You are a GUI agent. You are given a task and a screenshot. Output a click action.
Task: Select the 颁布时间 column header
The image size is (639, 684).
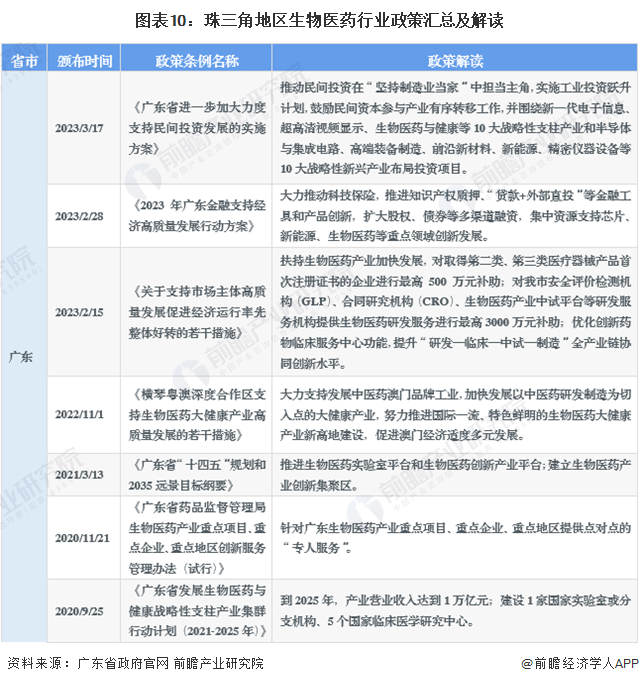pos(84,59)
